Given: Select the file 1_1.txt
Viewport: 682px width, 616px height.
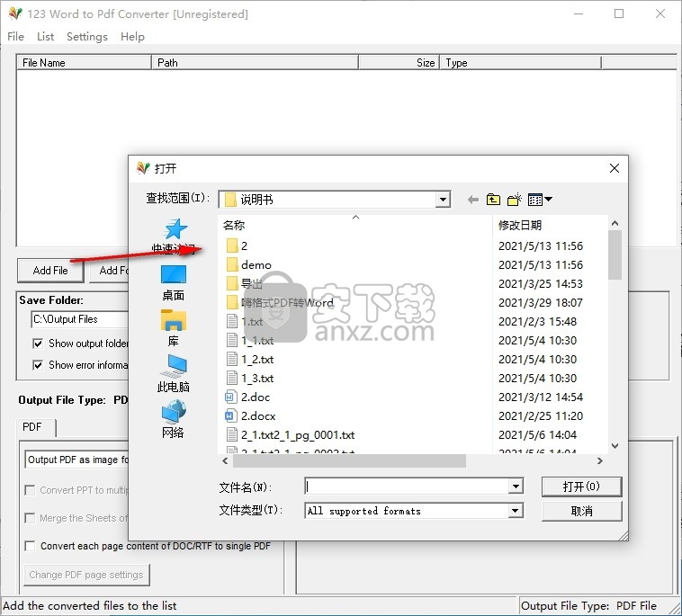Looking at the screenshot, I should [250, 341].
